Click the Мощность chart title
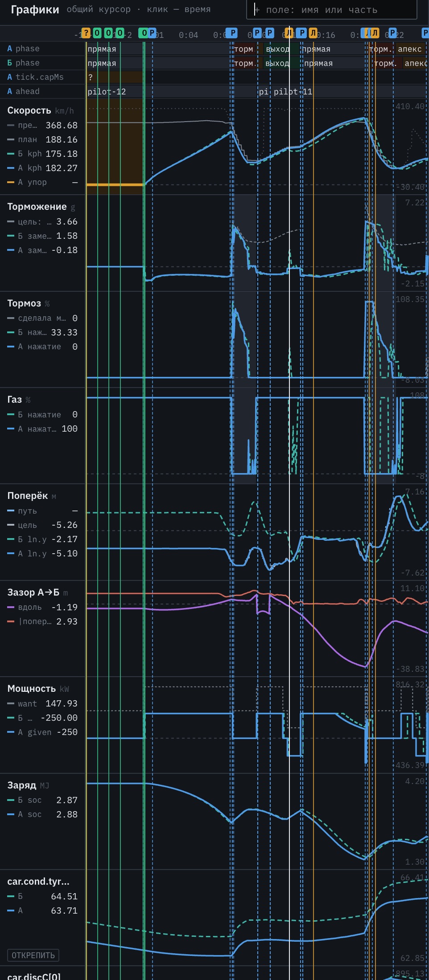 pos(32,689)
